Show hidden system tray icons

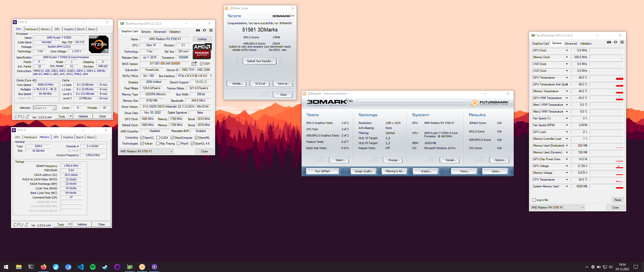coord(587,267)
